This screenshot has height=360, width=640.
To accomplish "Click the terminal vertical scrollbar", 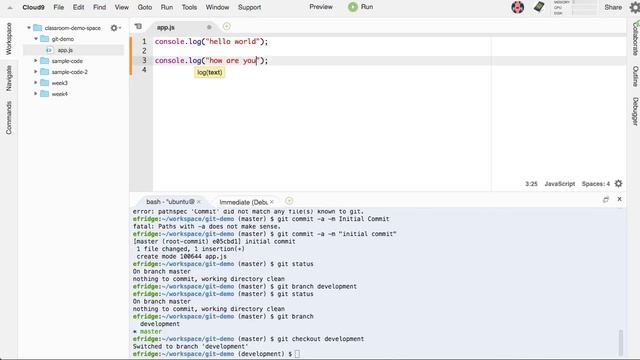I will point(621,342).
